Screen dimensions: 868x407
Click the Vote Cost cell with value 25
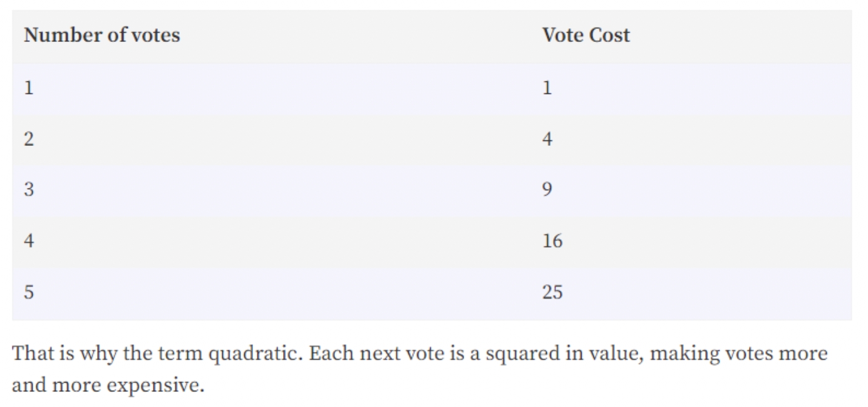click(x=552, y=292)
